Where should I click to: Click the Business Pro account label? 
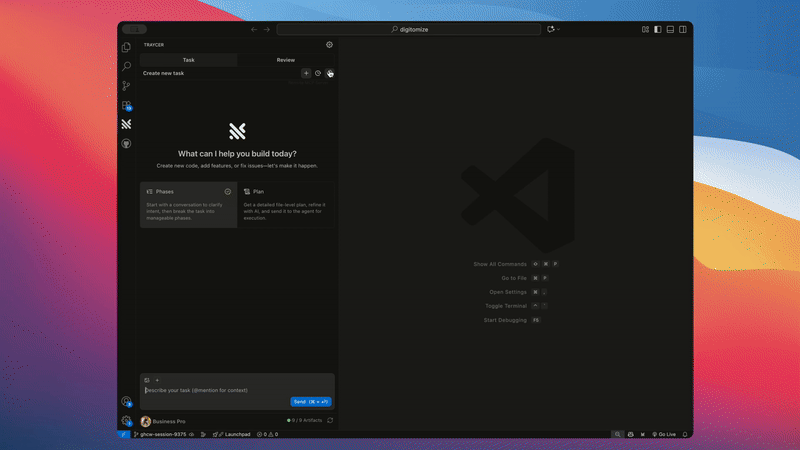(x=169, y=421)
